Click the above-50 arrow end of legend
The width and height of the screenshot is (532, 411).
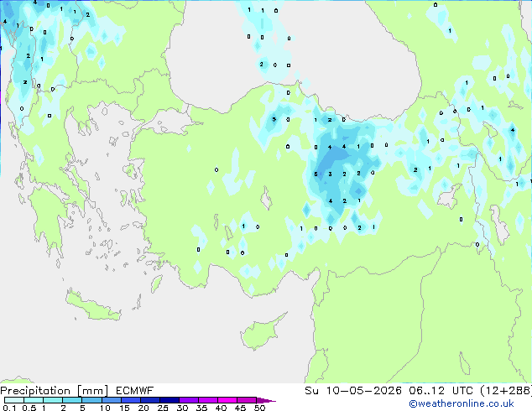(x=266, y=400)
